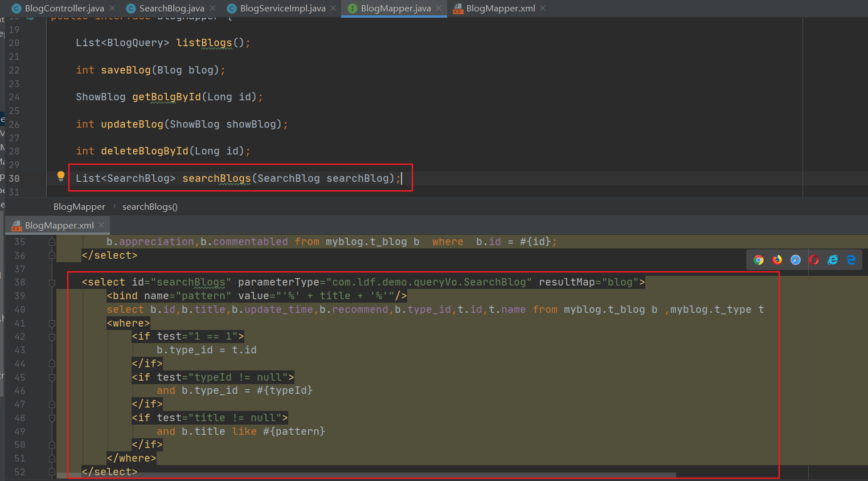Click searchBlogs() in the breadcrumb bar
Image resolution: width=868 pixels, height=481 pixels.
tap(150, 206)
